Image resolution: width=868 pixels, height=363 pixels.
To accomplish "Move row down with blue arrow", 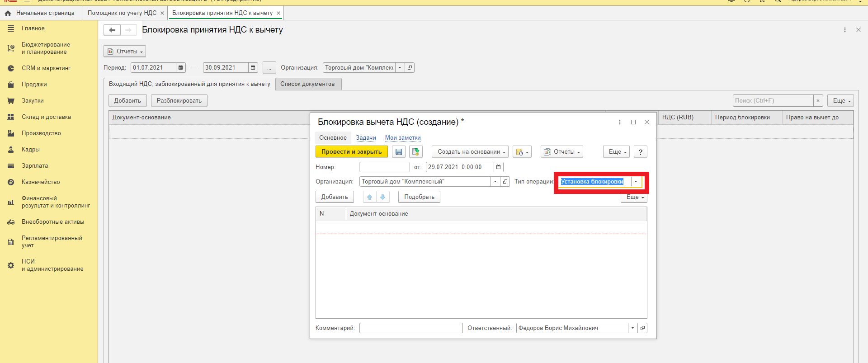I will [382, 197].
